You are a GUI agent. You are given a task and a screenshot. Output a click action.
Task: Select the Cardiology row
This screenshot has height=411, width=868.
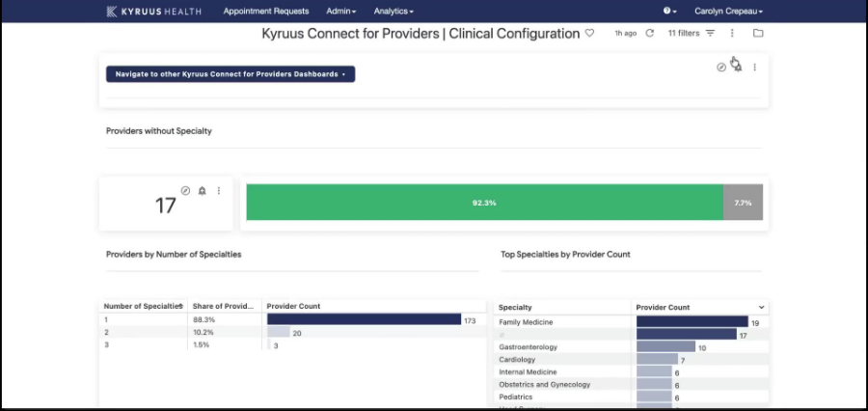(631, 360)
